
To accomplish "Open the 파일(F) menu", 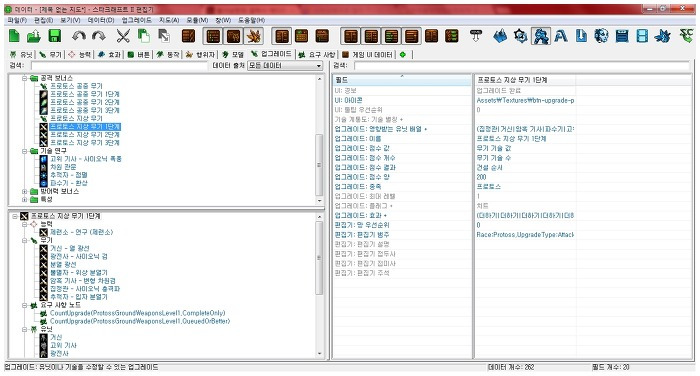I will (x=17, y=20).
